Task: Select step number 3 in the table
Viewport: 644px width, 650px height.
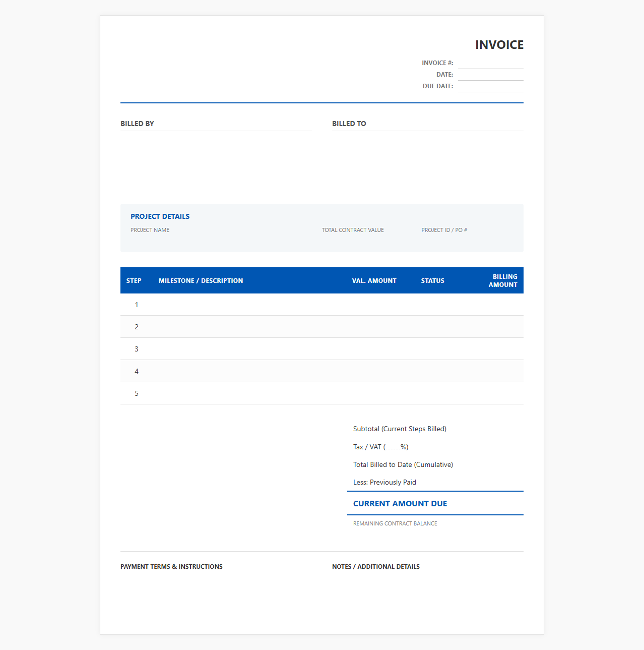Action: [x=137, y=349]
